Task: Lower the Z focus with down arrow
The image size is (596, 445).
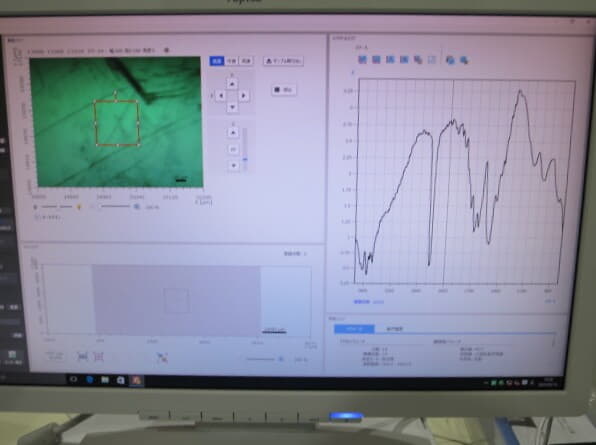Action: (x=233, y=165)
